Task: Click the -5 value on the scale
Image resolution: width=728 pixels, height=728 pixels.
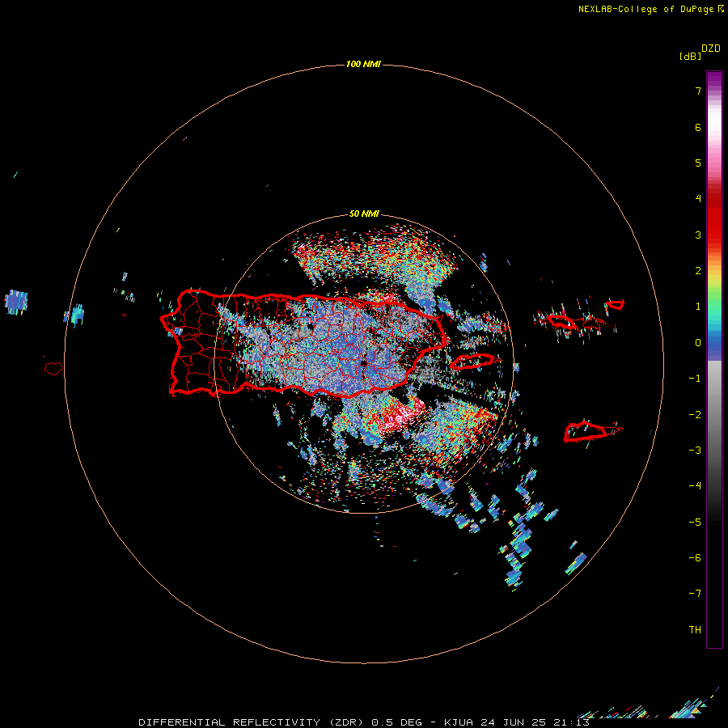Action: [x=695, y=523]
